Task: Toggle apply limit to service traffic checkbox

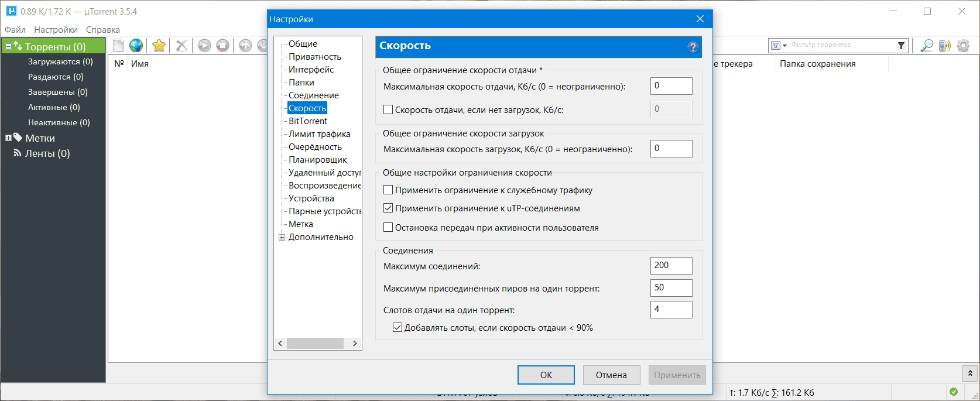Action: (388, 190)
